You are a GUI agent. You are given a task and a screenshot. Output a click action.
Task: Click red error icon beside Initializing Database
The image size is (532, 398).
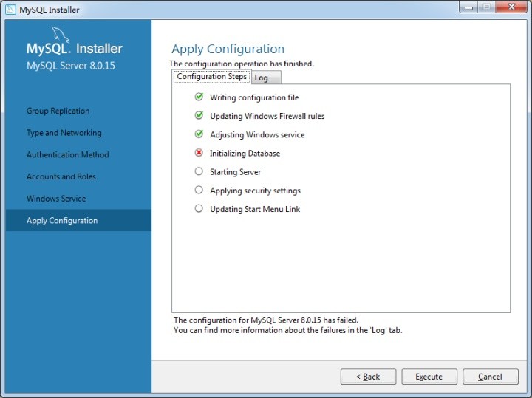point(199,153)
